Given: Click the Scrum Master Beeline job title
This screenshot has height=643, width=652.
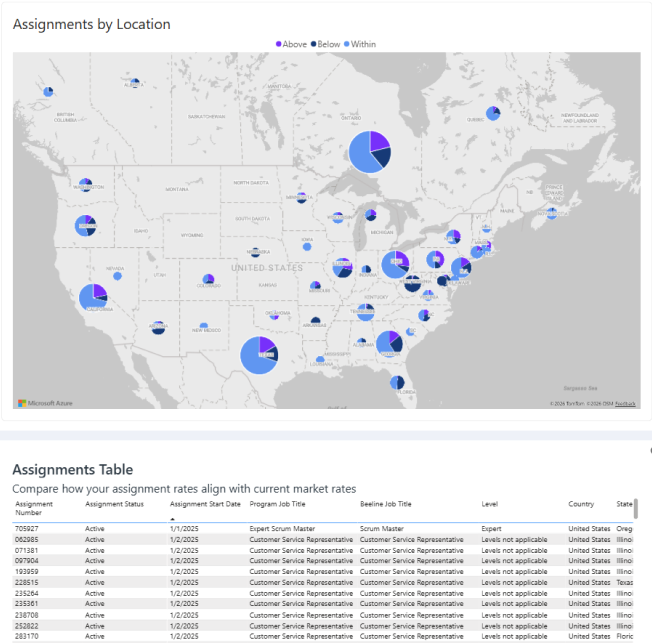Looking at the screenshot, I should pos(382,529).
